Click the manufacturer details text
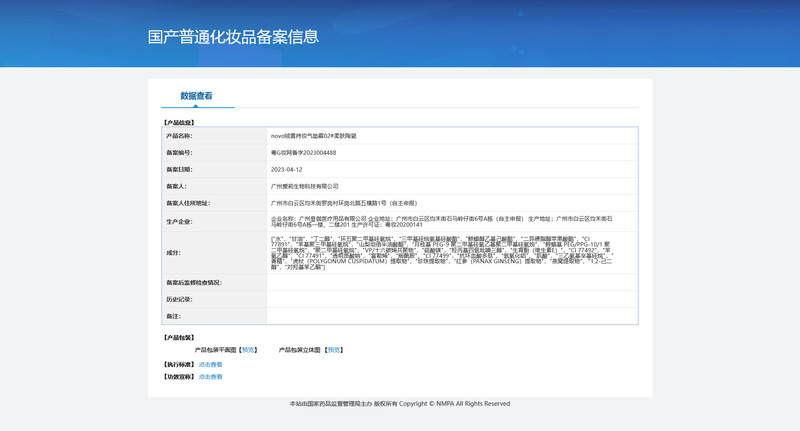Screen dimensions: 800x431 click(441, 221)
